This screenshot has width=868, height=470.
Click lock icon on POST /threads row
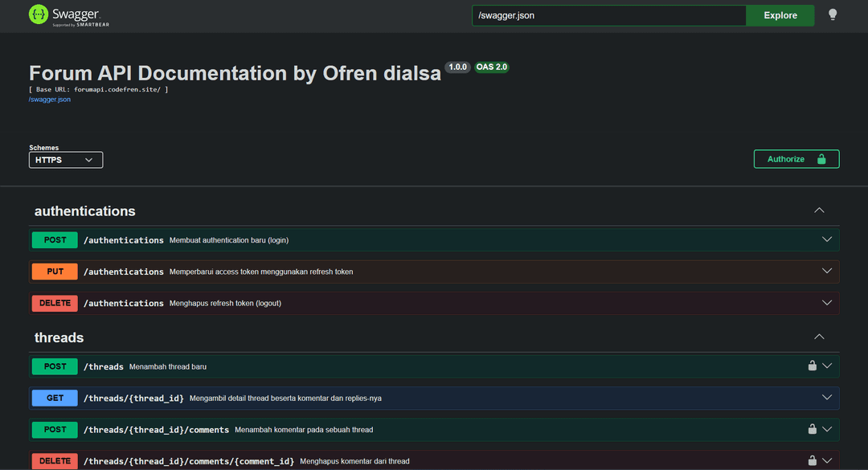coord(812,366)
